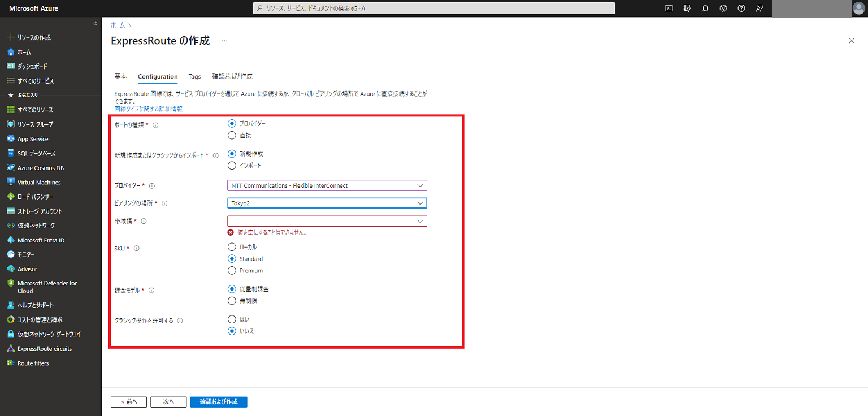Show info tooltip for 課金モデル
The width and height of the screenshot is (868, 416).
tap(151, 291)
